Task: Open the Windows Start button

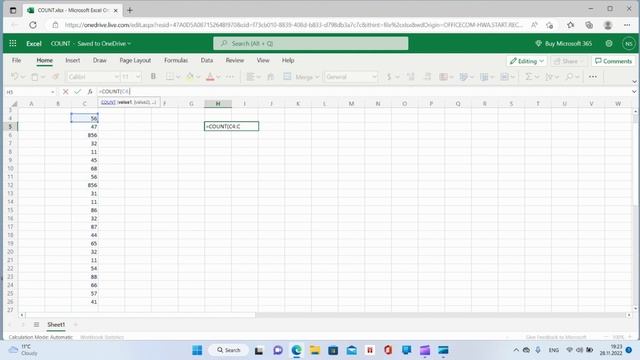Action: pyautogui.click(x=197, y=350)
